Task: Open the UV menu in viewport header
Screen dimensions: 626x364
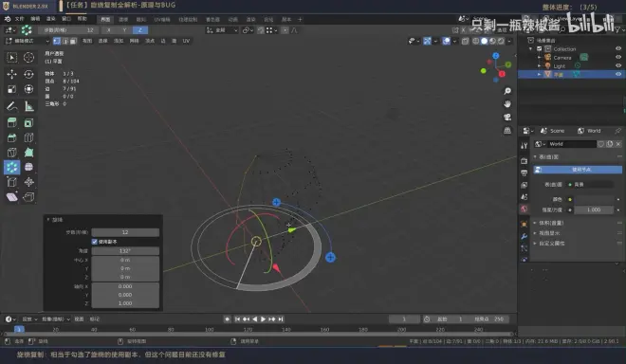Action: pos(186,41)
